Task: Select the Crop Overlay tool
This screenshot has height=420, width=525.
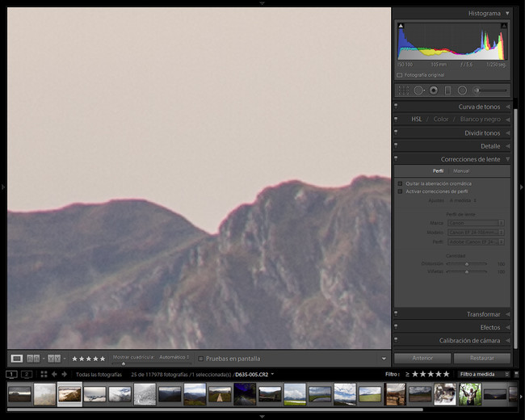Action: click(404, 90)
